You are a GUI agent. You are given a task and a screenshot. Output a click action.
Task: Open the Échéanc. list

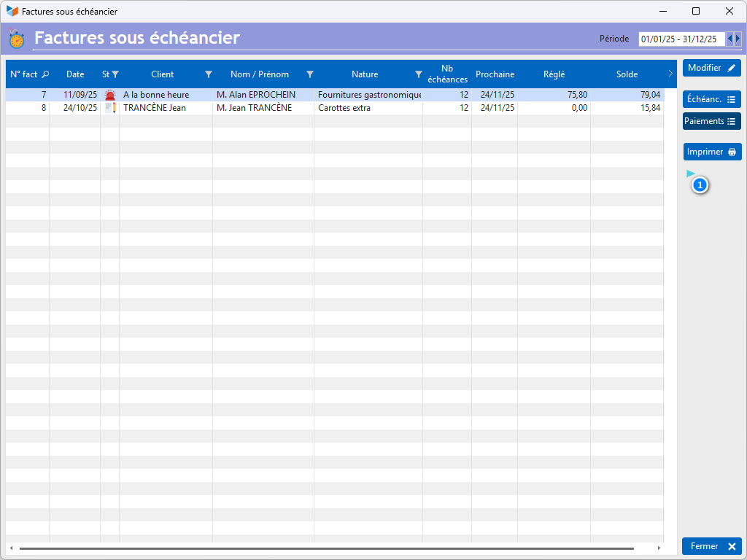click(x=711, y=99)
